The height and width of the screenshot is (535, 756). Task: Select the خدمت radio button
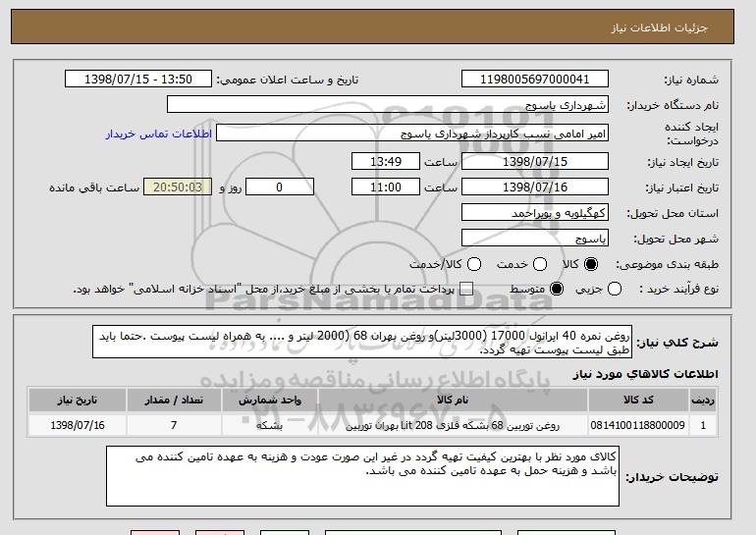pos(540,264)
